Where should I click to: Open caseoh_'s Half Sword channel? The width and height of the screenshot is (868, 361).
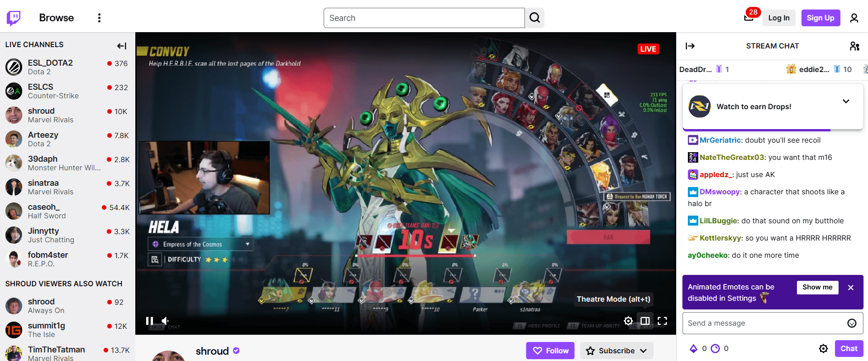(67, 211)
